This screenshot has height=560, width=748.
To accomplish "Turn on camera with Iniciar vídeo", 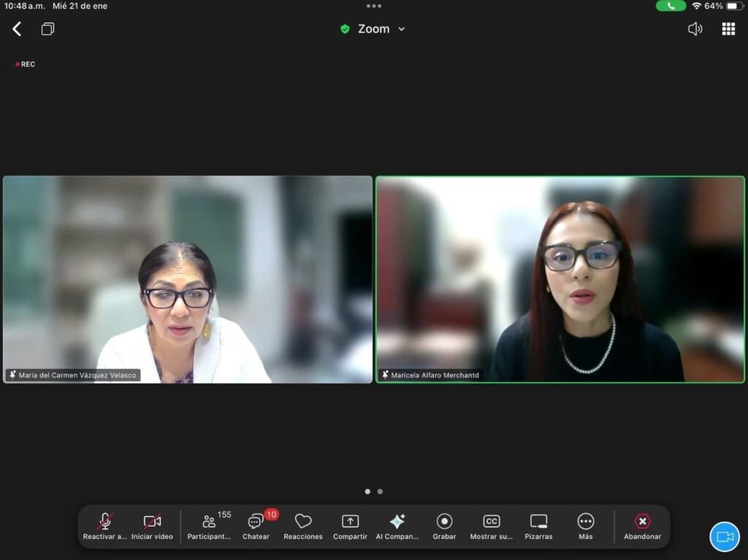I will 152,526.
